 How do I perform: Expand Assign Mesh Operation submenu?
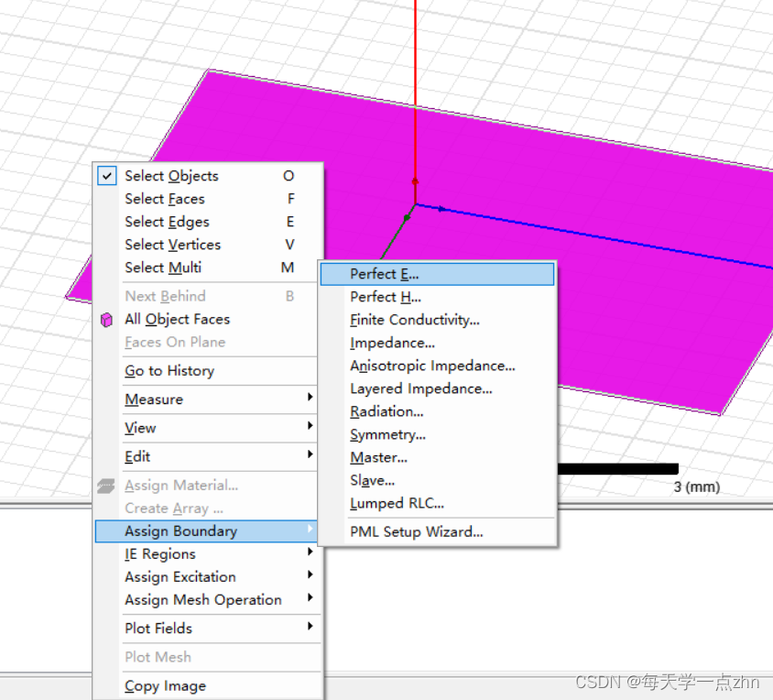pyautogui.click(x=207, y=600)
